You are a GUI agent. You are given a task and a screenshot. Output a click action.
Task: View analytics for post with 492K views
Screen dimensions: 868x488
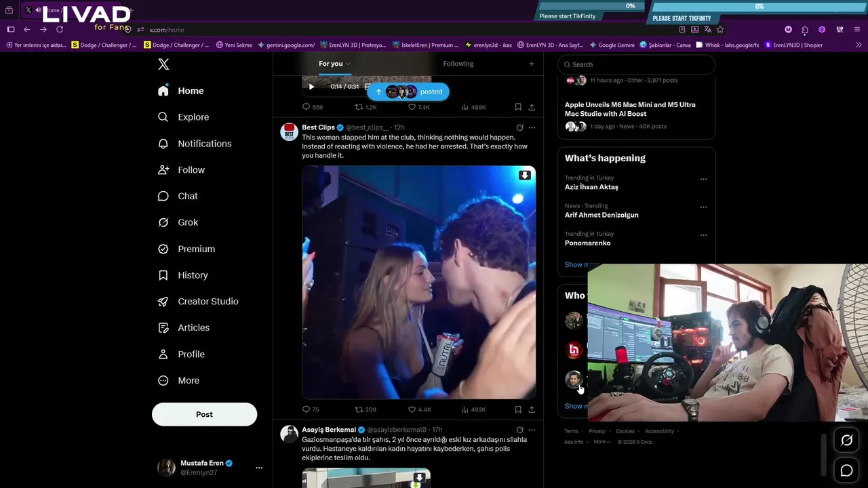point(473,409)
